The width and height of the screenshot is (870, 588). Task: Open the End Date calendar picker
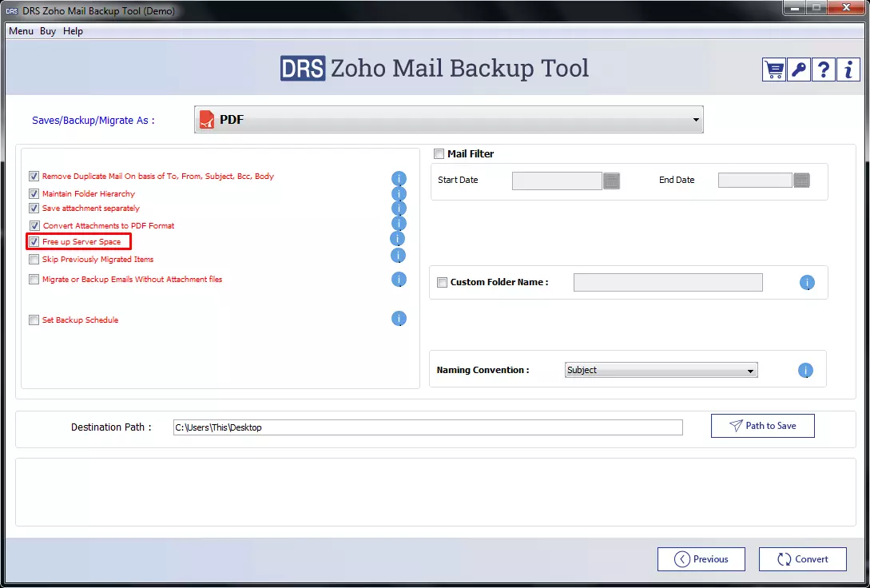pos(802,181)
